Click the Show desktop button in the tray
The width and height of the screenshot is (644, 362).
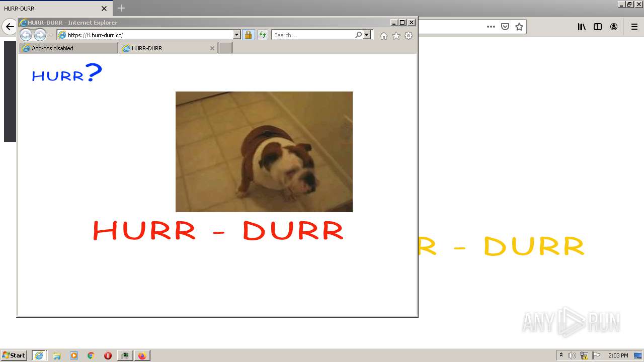pyautogui.click(x=638, y=355)
